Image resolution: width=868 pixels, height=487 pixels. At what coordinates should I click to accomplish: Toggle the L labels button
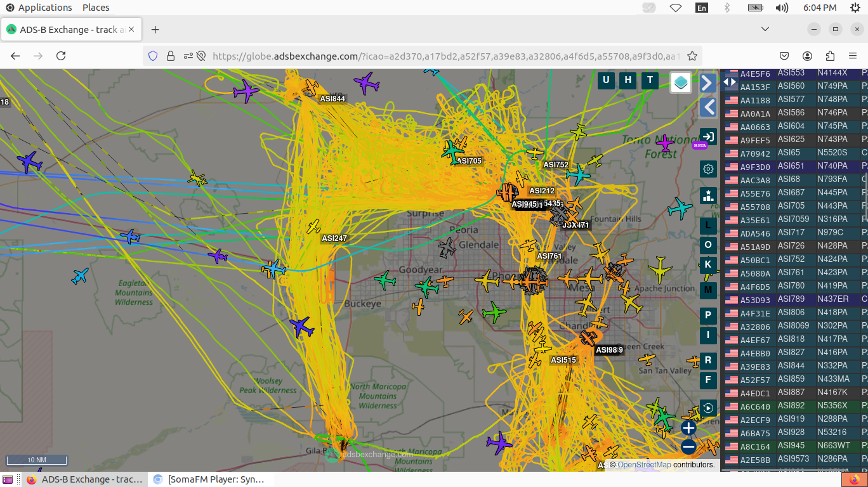(708, 225)
